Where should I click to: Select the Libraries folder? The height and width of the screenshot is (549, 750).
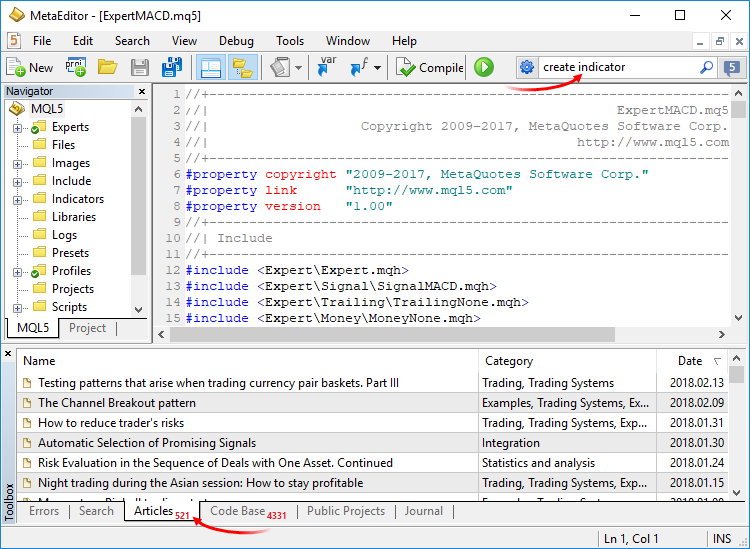74,217
